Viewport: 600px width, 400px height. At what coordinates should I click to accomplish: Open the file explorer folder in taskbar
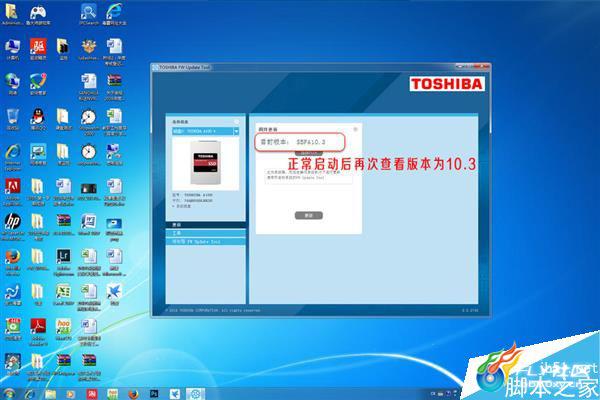50,394
